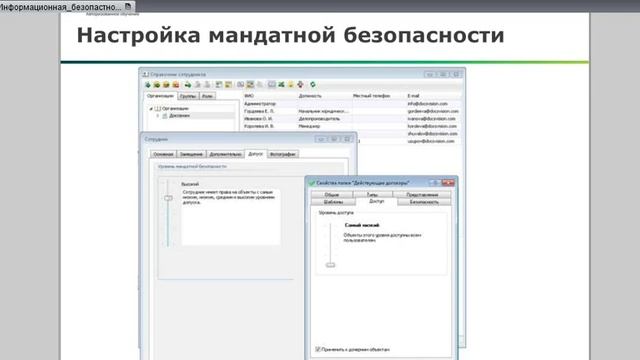640x360 pixels.
Task: Select the Допуск tab in the employee dialog
Action: pos(256,154)
